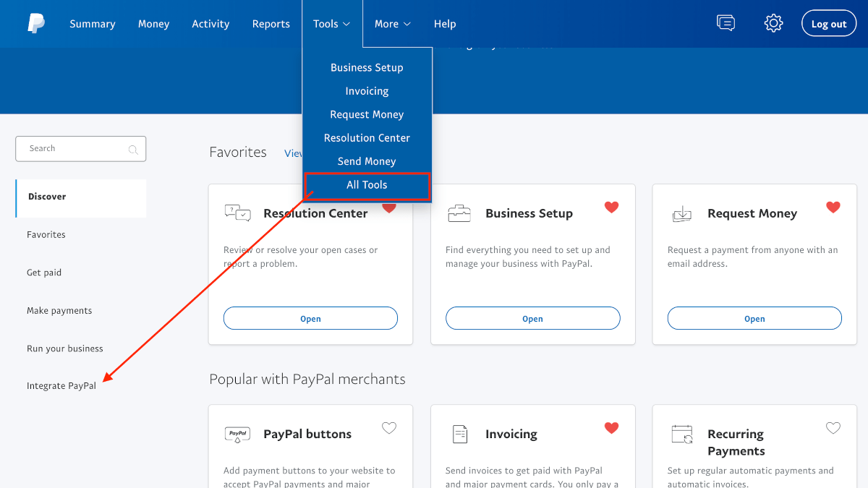
Task: Open the Summary tab
Action: click(x=93, y=24)
